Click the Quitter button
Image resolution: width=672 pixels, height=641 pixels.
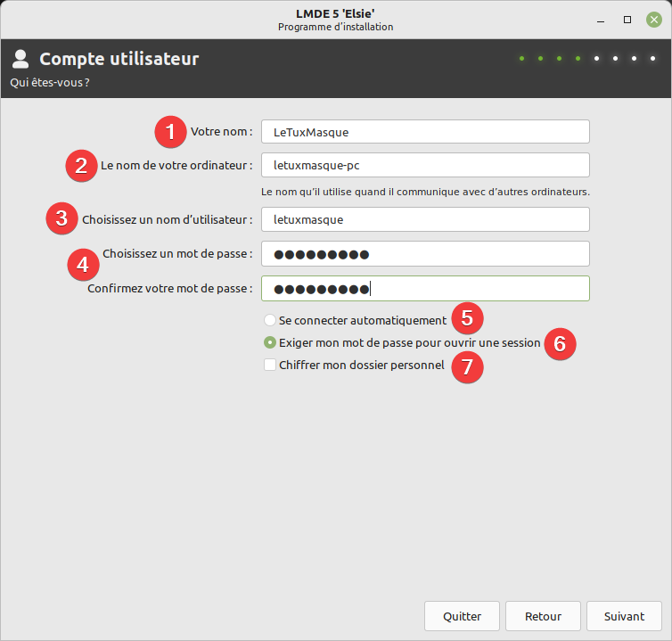click(462, 616)
